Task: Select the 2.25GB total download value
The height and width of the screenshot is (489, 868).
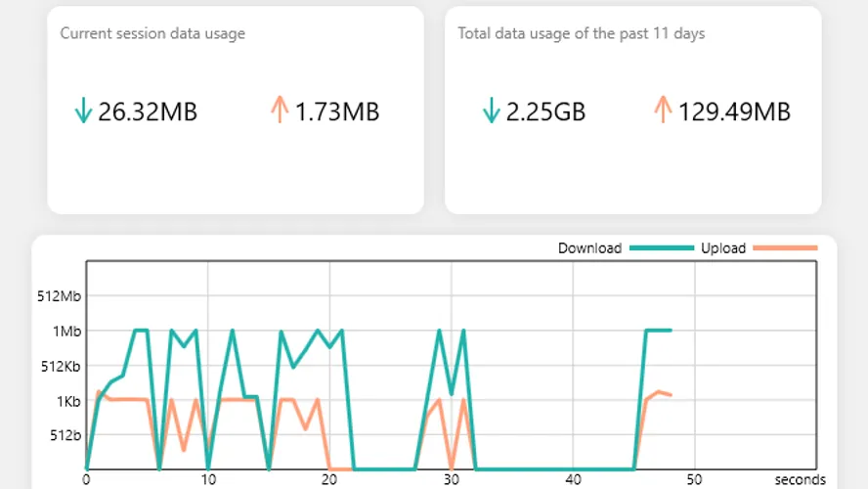Action: [x=545, y=111]
